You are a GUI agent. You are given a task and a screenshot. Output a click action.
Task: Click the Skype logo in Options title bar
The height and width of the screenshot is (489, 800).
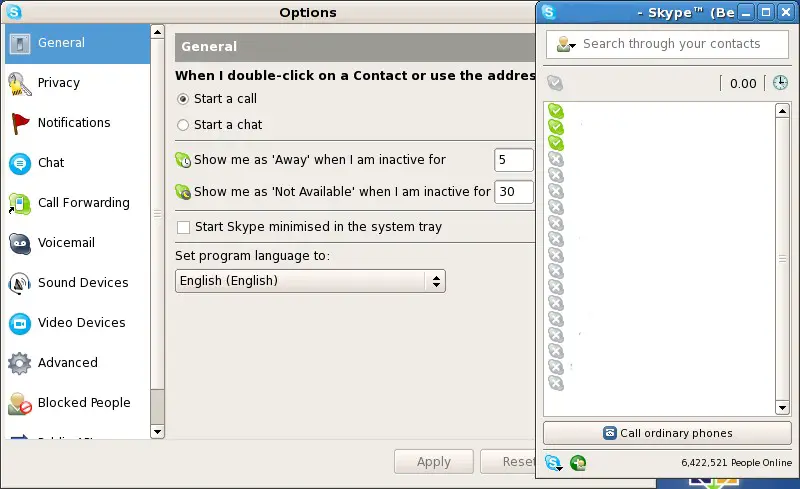[14, 12]
